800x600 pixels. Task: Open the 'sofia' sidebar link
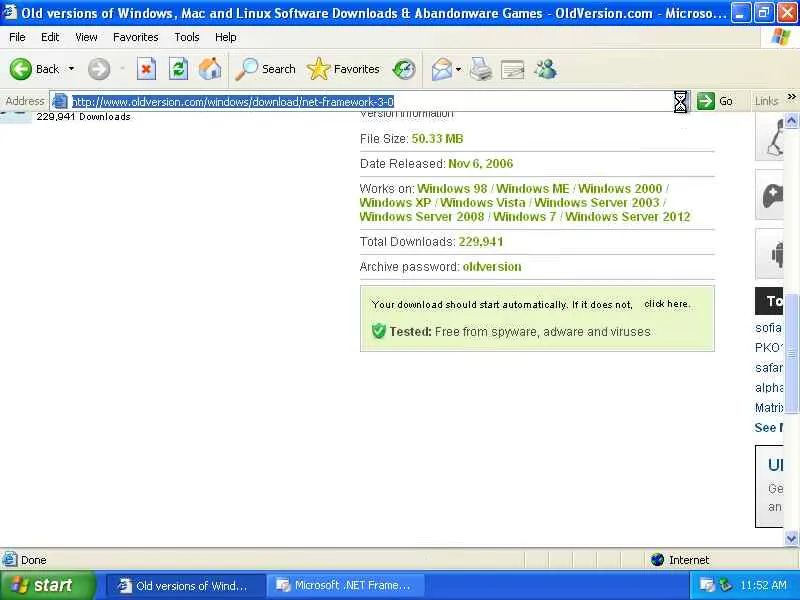[x=768, y=328]
